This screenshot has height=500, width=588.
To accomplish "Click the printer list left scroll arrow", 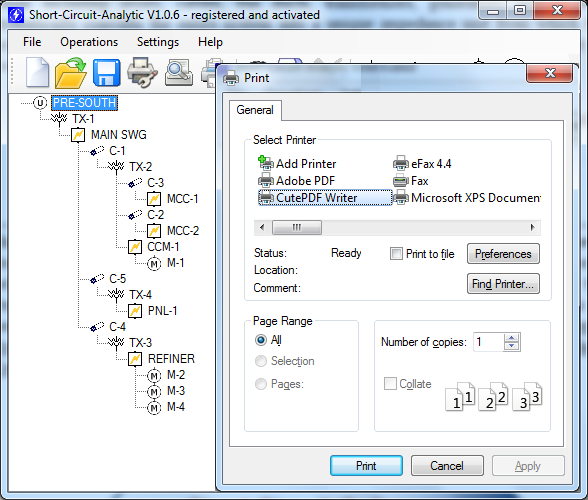I will coord(262,227).
